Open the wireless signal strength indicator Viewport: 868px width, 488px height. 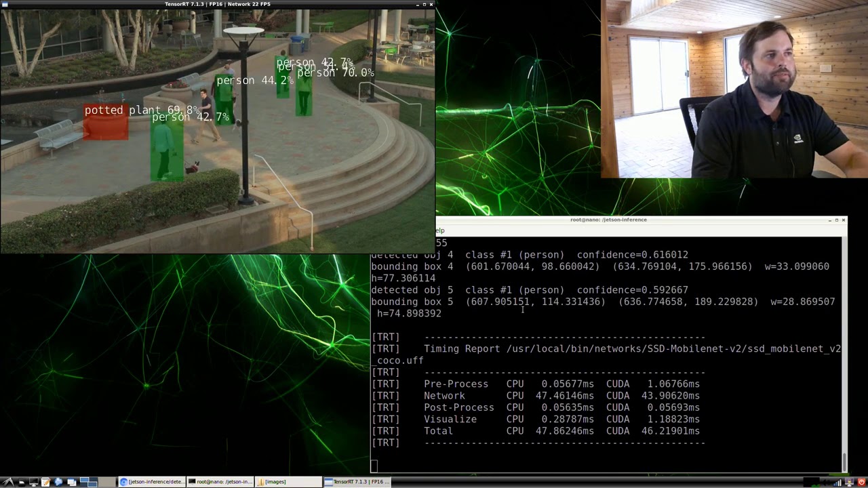click(x=838, y=482)
